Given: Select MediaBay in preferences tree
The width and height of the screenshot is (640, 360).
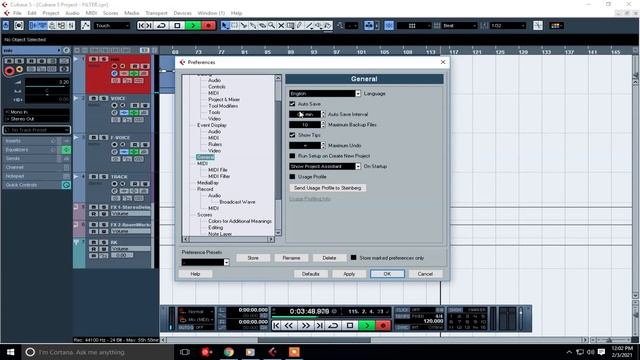Looking at the screenshot, I should pyautogui.click(x=208, y=183).
